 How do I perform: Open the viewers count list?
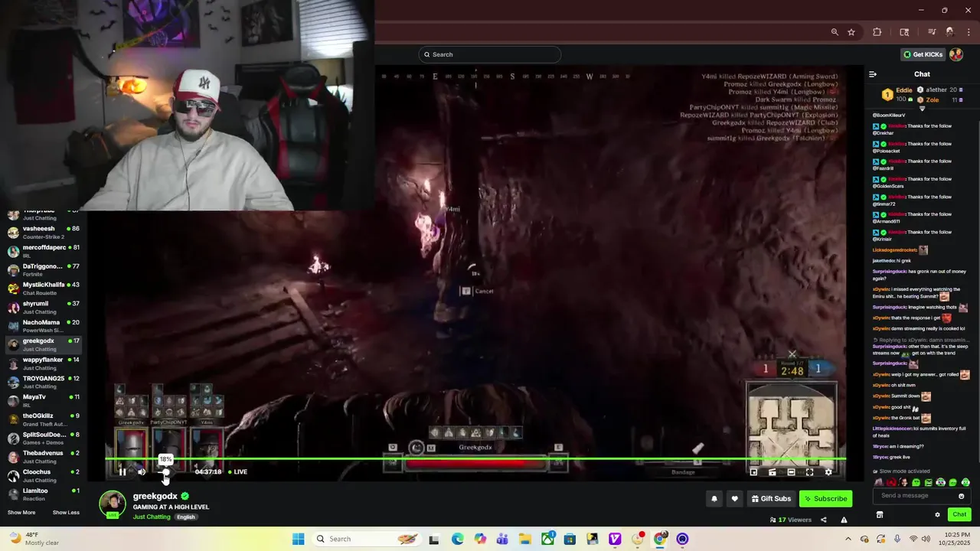pos(791,520)
